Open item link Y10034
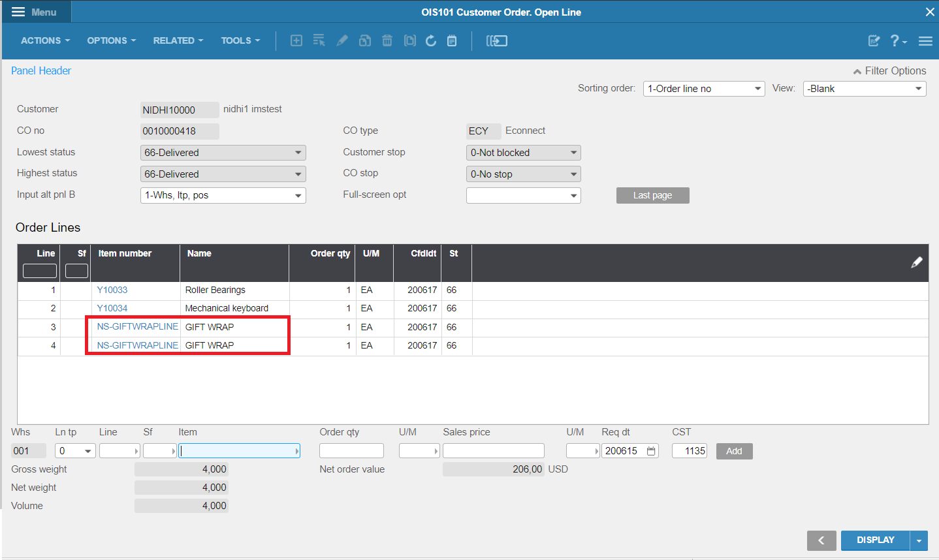Screen dimensions: 939x560 (112, 308)
